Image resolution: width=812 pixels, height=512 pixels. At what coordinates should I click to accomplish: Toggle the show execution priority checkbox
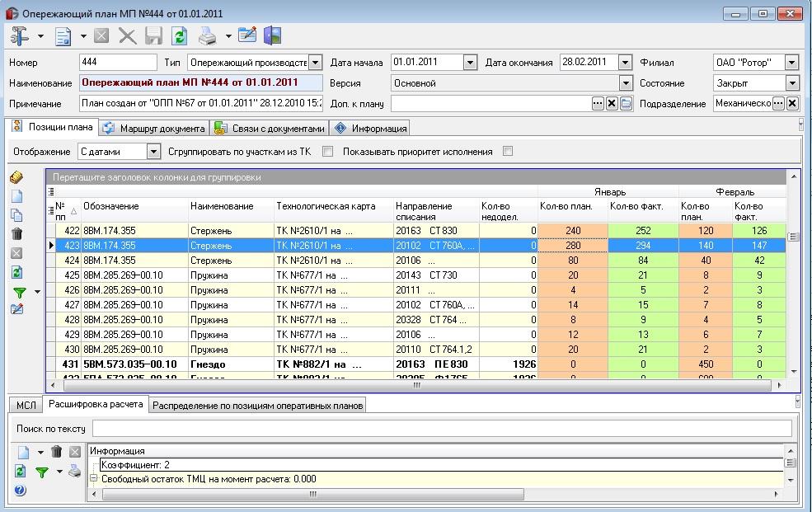pos(508,152)
